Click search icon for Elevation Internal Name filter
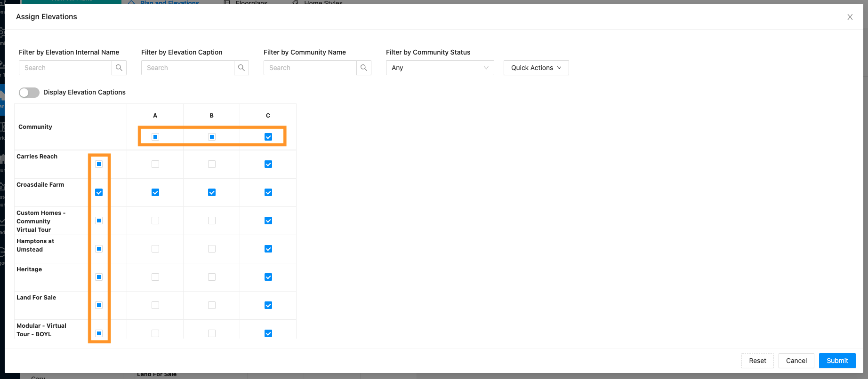The height and width of the screenshot is (379, 868). coord(119,68)
